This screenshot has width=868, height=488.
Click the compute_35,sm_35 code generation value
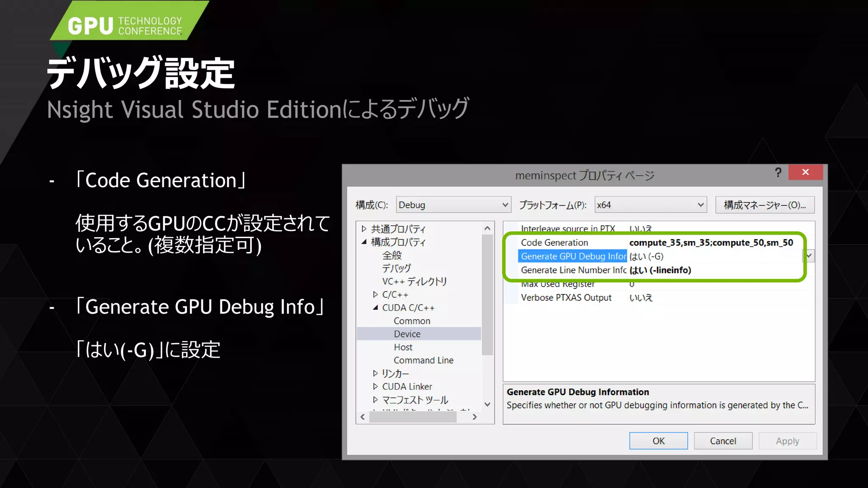(x=711, y=242)
